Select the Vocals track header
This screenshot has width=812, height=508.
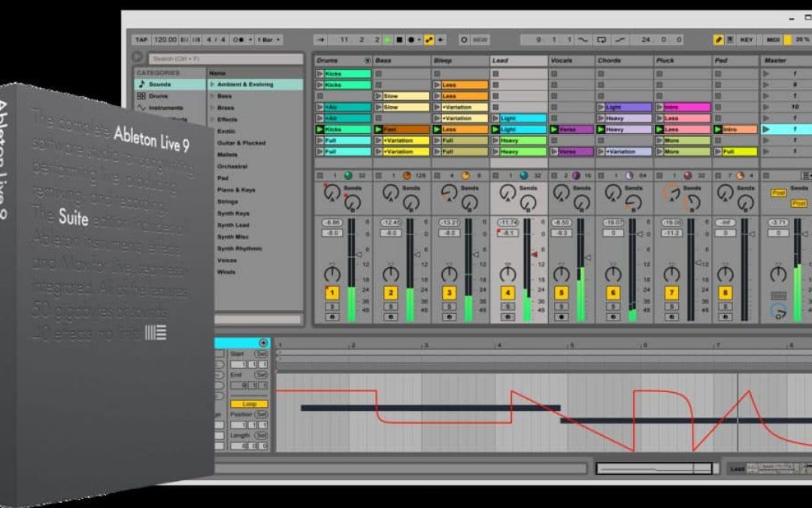pyautogui.click(x=571, y=61)
